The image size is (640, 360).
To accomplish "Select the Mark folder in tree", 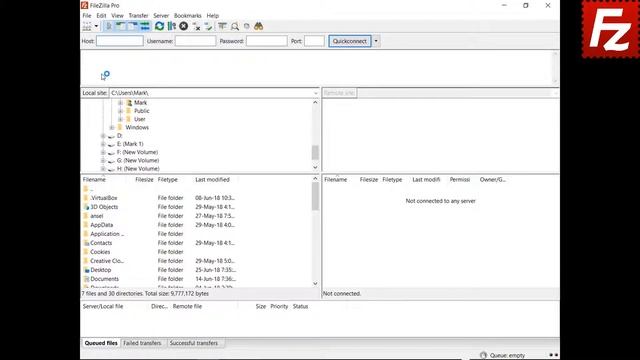I will click(x=140, y=103).
